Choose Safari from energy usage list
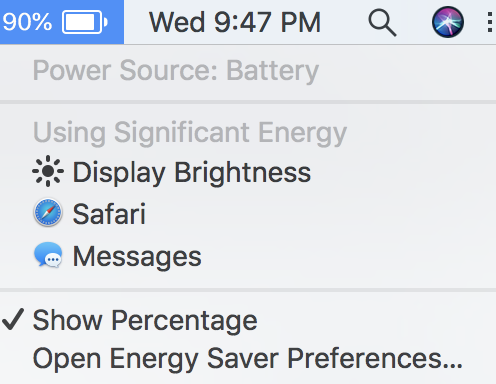This screenshot has height=384, width=496. (x=248, y=213)
